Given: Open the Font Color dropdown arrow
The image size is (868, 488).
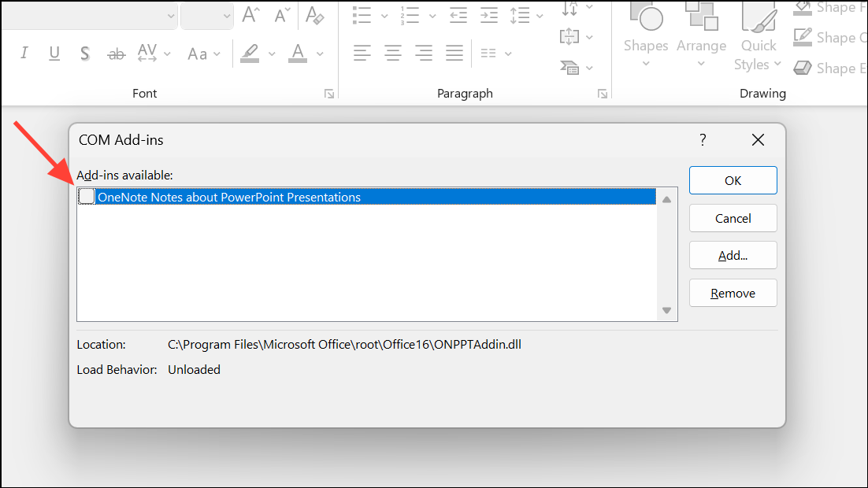Looking at the screenshot, I should 319,54.
